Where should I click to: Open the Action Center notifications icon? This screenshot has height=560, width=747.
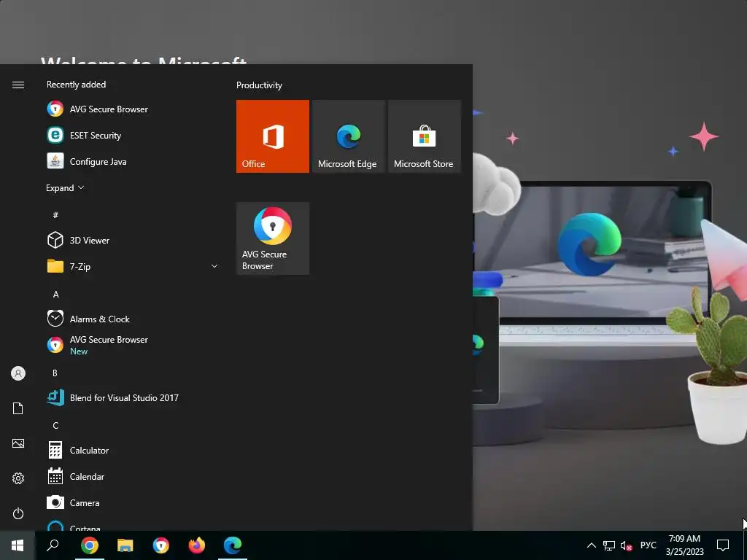pyautogui.click(x=723, y=545)
